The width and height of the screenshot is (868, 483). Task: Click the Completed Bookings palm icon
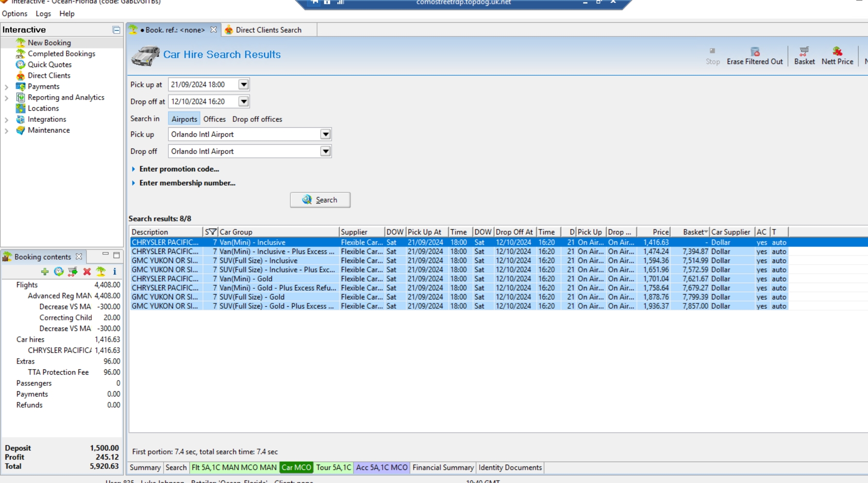coord(20,54)
